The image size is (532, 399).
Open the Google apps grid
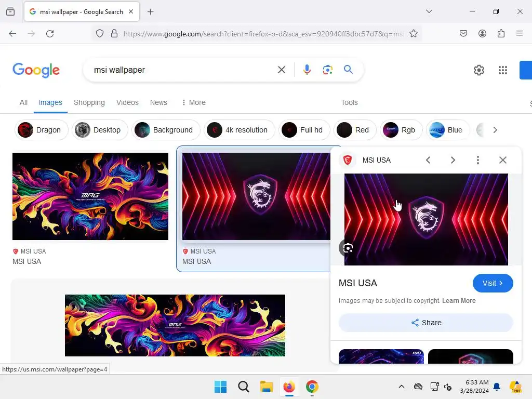pos(502,70)
